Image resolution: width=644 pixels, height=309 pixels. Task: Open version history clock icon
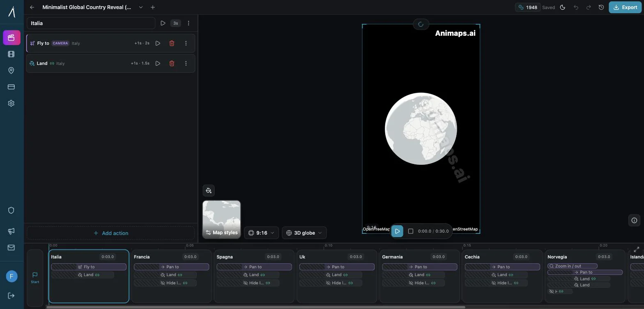(x=601, y=7)
